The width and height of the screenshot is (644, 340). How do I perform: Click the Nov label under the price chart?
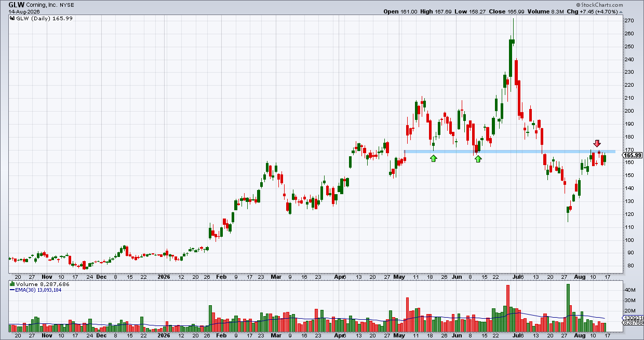click(x=47, y=277)
